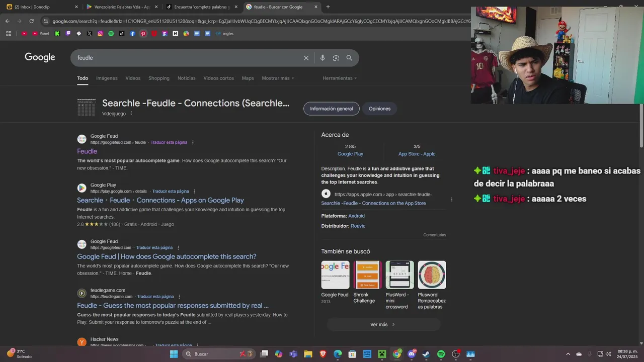Expand Ver más under También se buscó
This screenshot has width=644, height=362.
[383, 325]
